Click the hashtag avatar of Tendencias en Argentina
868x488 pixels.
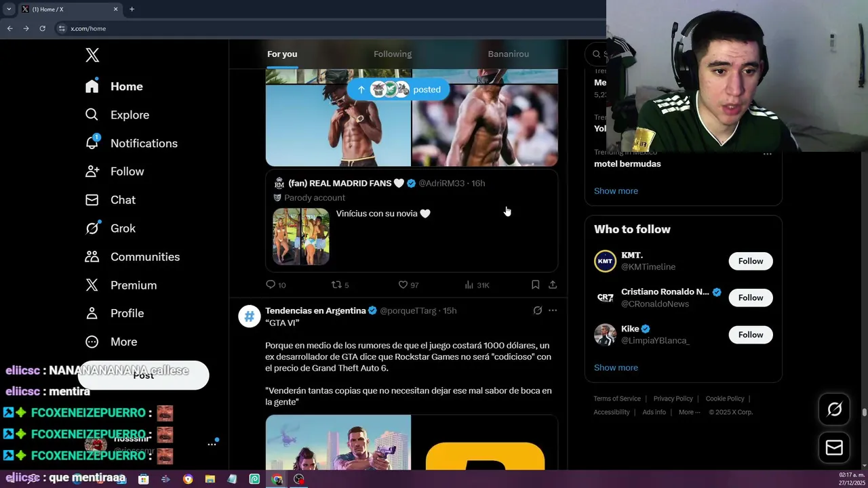250,317
